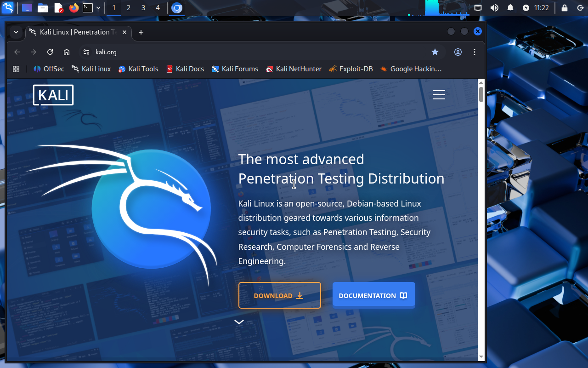View site information icon in address bar
This screenshot has height=368, width=588.
point(86,52)
